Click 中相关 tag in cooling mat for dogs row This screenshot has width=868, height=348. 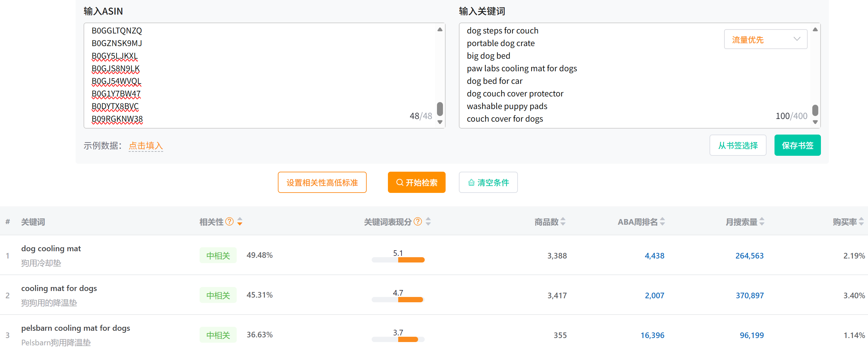(218, 295)
